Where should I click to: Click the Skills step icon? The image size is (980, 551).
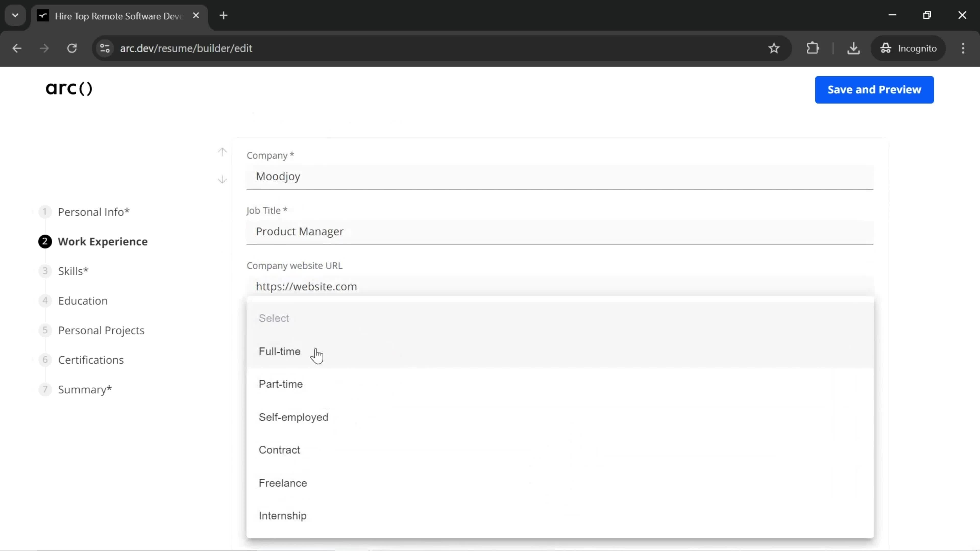point(45,270)
